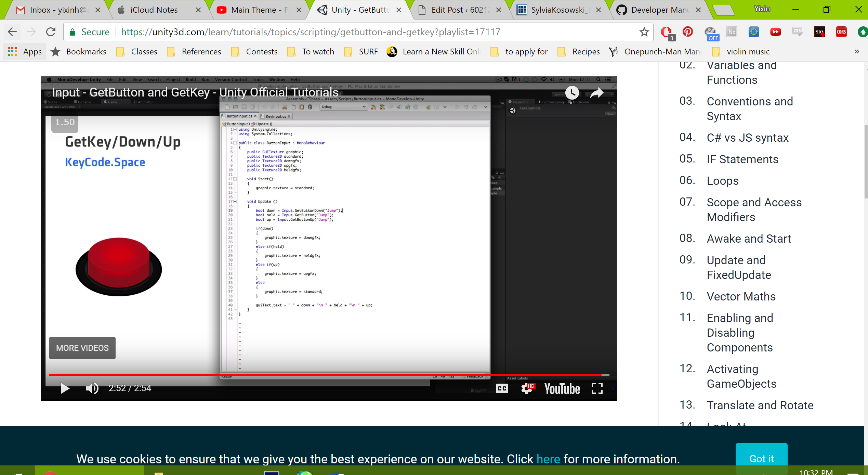
Task: Expand the References bookmark folder
Action: coord(194,52)
